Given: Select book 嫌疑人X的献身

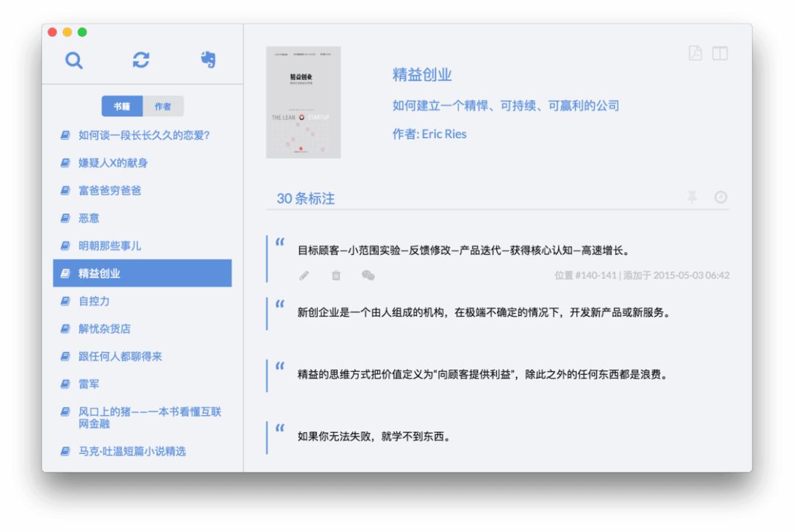Looking at the screenshot, I should [143, 163].
